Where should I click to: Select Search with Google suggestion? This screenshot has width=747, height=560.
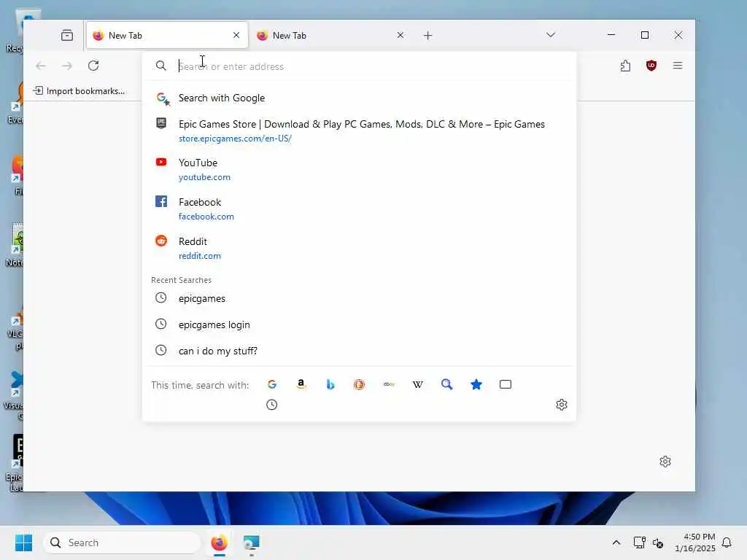[x=359, y=98]
